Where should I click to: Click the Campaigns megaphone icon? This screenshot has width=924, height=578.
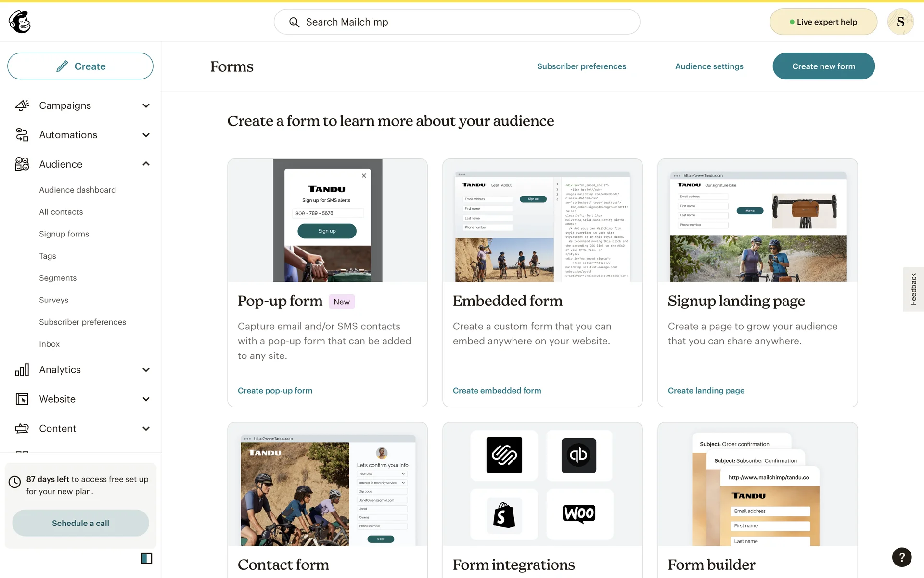22,105
